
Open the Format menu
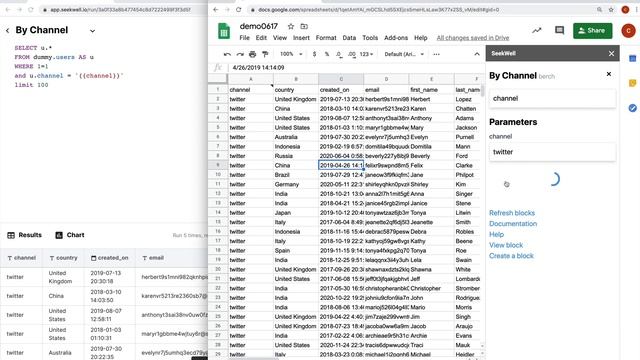point(326,38)
